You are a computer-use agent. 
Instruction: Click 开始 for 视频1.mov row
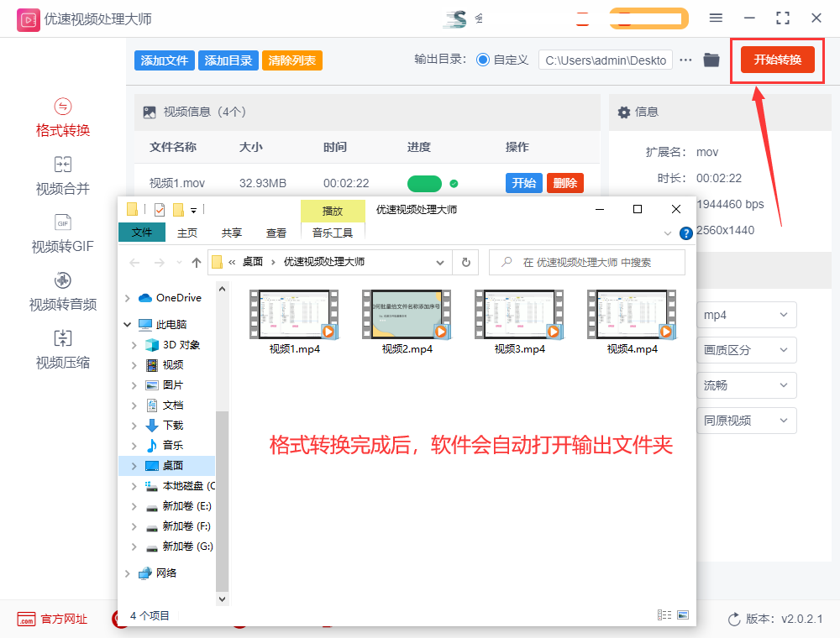(524, 183)
